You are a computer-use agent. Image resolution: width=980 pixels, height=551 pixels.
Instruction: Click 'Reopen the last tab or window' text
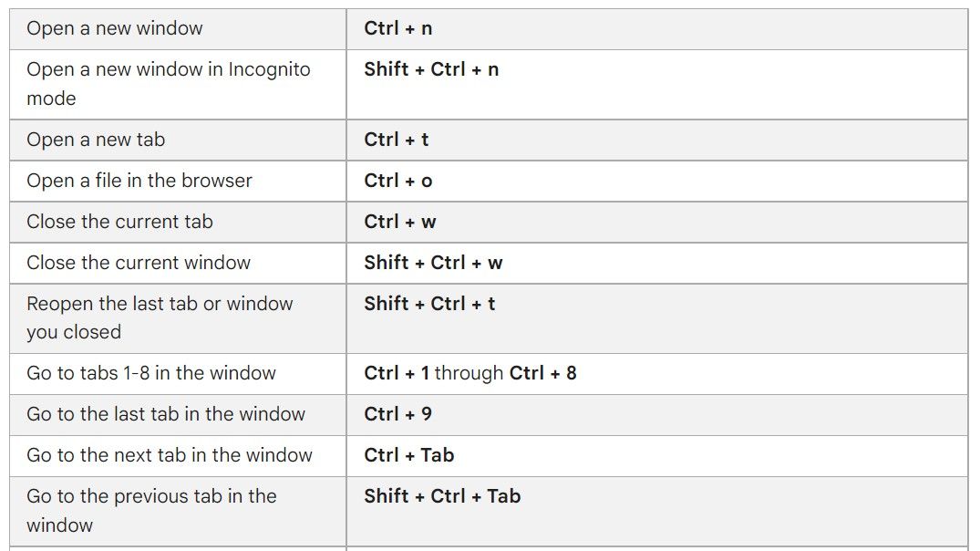160,304
